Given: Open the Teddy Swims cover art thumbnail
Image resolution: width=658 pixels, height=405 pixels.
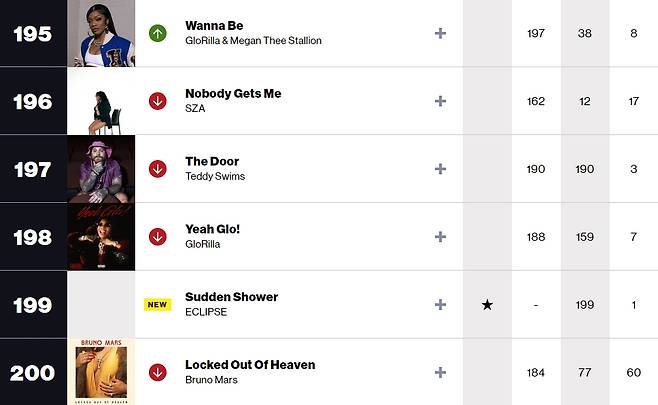Looking at the screenshot, I should (101, 169).
